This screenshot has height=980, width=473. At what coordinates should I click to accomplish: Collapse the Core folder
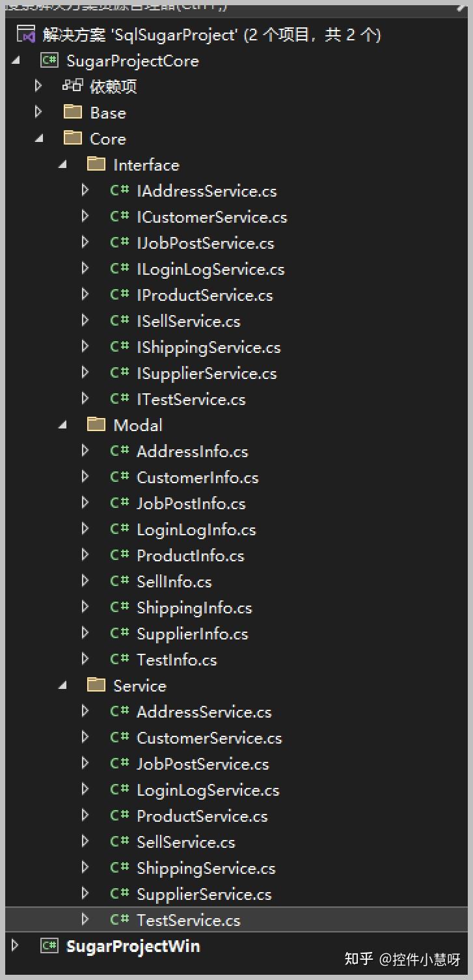coord(38,139)
